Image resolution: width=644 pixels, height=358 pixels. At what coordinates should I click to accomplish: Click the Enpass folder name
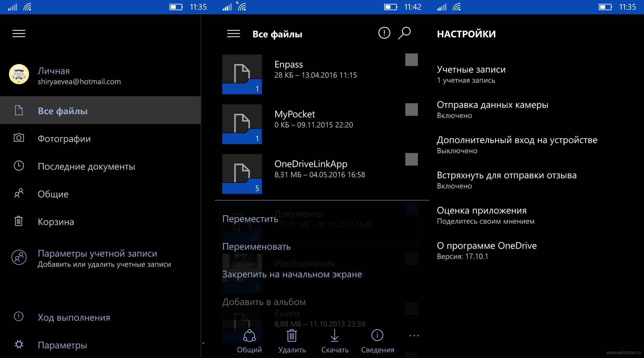(289, 64)
